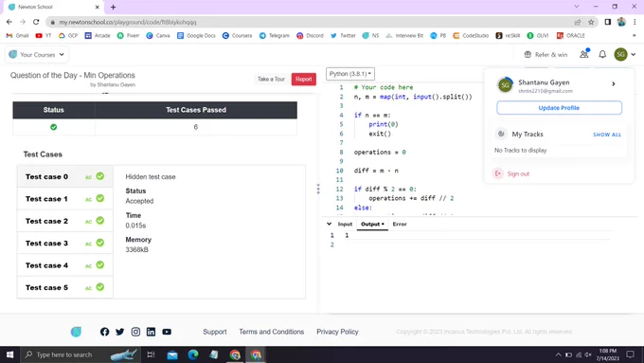Expand the Your Courses dropdown
Image resolution: width=644 pixels, height=363 pixels.
coord(37,54)
